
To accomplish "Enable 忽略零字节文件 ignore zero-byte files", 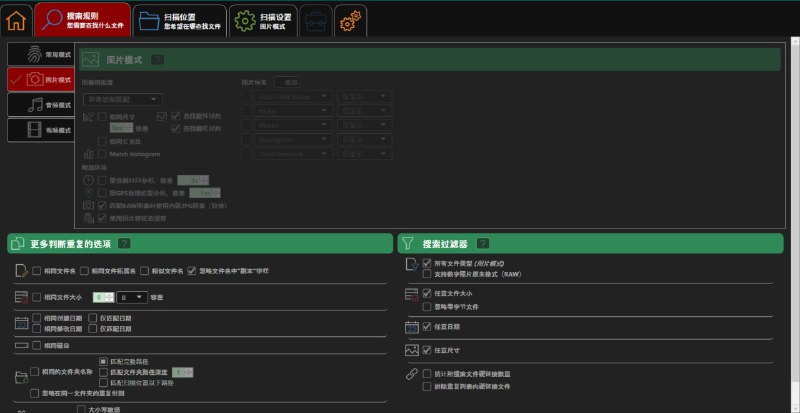I will [x=427, y=307].
